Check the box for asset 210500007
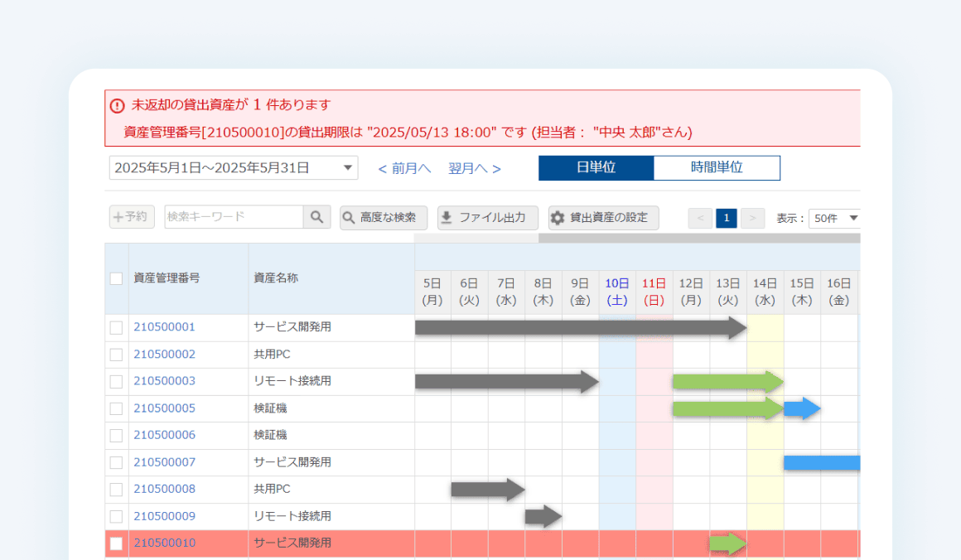961x560 pixels. [116, 462]
